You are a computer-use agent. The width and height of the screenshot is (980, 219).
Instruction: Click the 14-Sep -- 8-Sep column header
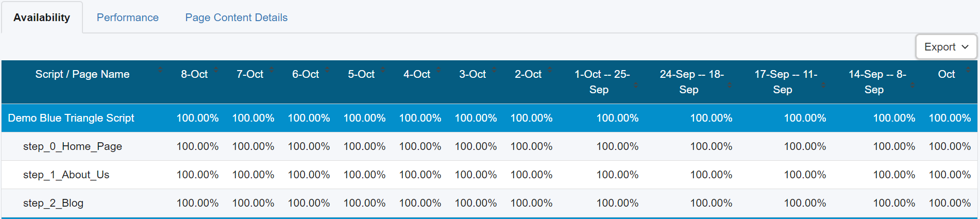tap(877, 81)
